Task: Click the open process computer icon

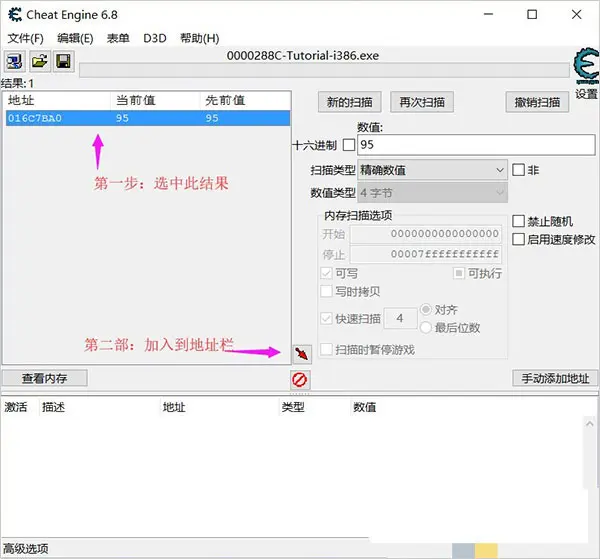Action: pyautogui.click(x=16, y=62)
